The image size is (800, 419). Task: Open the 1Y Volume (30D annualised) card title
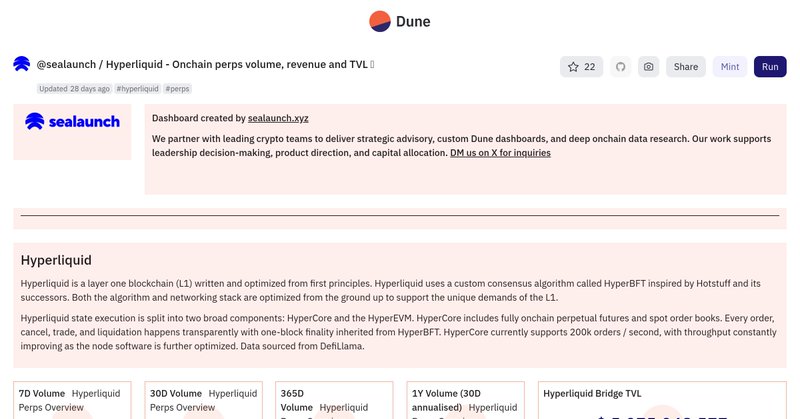446,401
